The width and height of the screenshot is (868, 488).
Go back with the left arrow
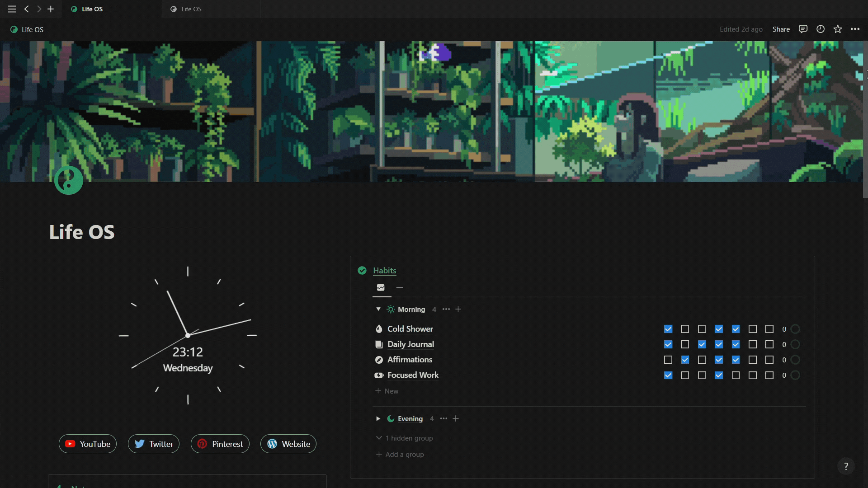coord(27,9)
